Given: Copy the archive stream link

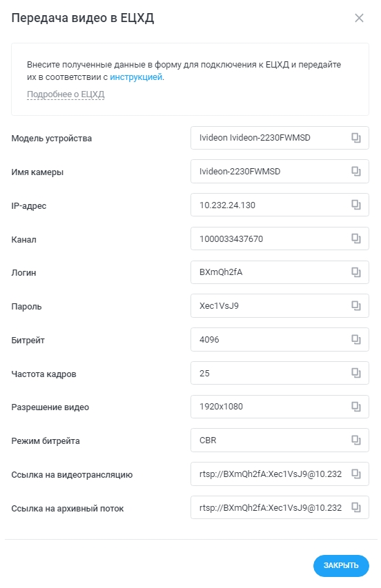Looking at the screenshot, I should (356, 508).
